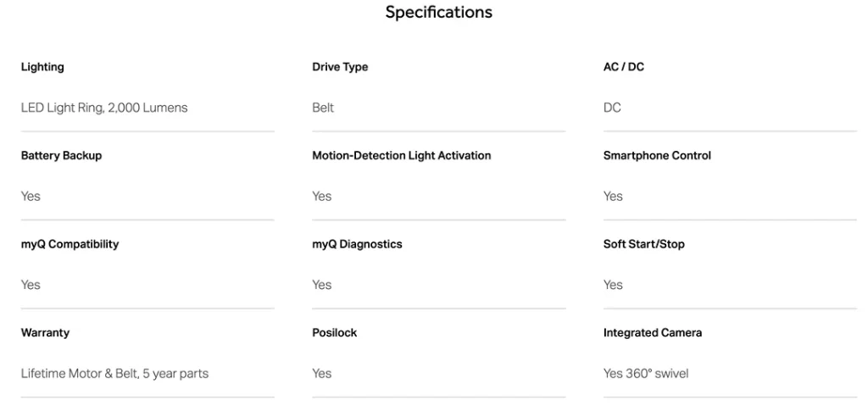Click the Specifications heading
Screen dimensions: 868x411
438,13
